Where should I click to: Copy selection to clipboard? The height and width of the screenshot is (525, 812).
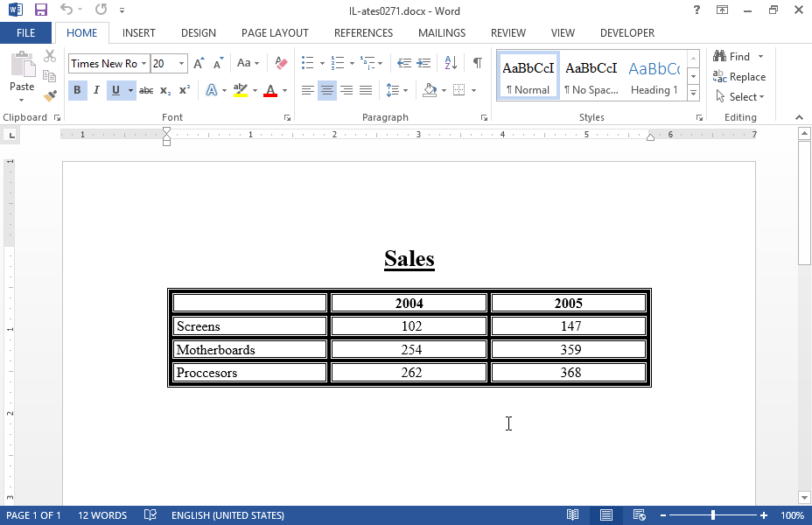pyautogui.click(x=50, y=76)
